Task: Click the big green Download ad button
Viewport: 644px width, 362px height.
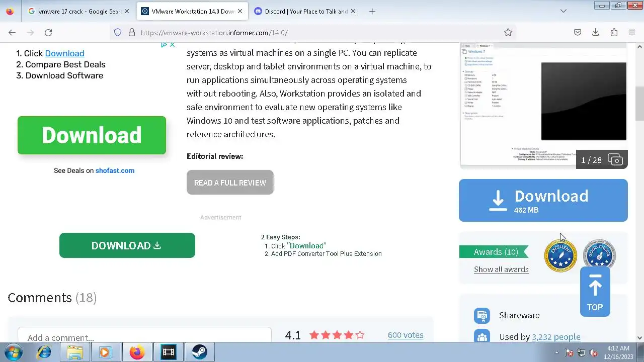Action: click(x=92, y=135)
